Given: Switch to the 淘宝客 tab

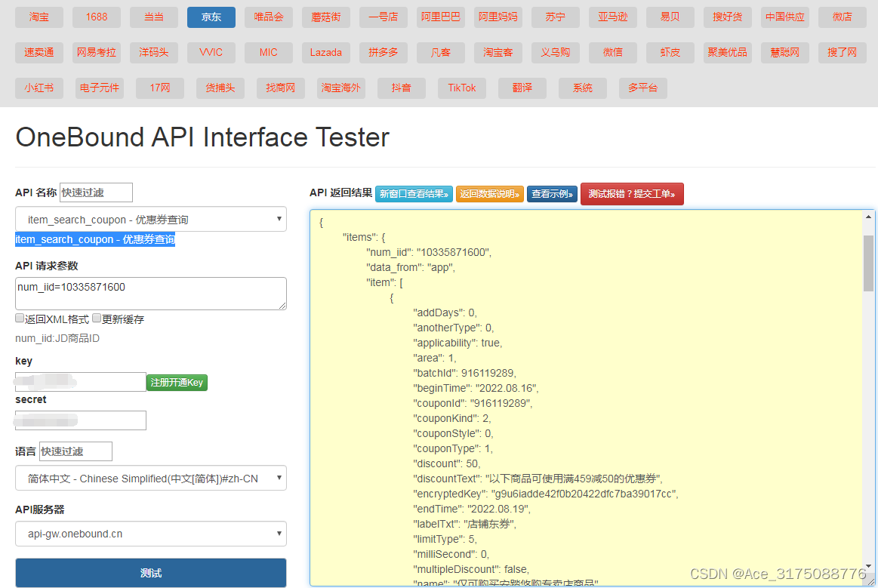Looking at the screenshot, I should pyautogui.click(x=498, y=53).
